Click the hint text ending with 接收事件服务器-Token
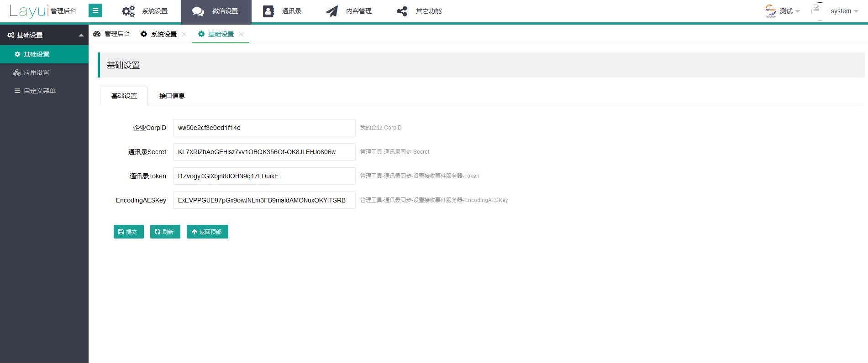 pos(420,176)
